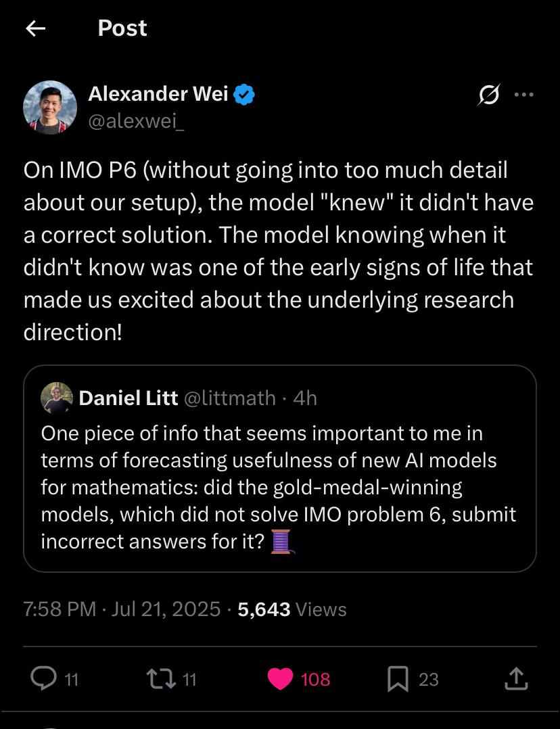
Task: Tap the 7:58 PM Jul 21, 2025 timestamp
Action: click(122, 609)
